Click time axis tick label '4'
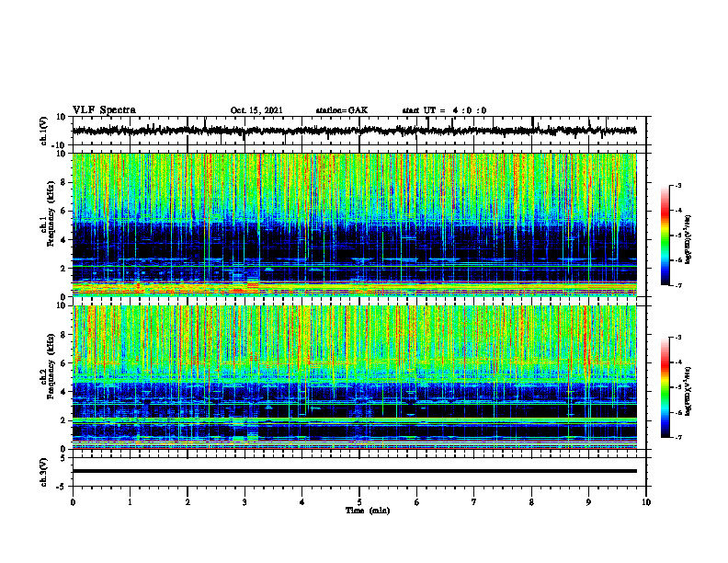This screenshot has height=563, width=728. point(301,502)
